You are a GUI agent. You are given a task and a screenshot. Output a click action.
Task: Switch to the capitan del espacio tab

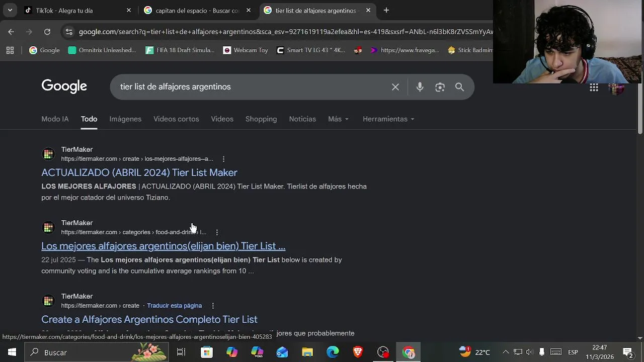[x=191, y=10]
